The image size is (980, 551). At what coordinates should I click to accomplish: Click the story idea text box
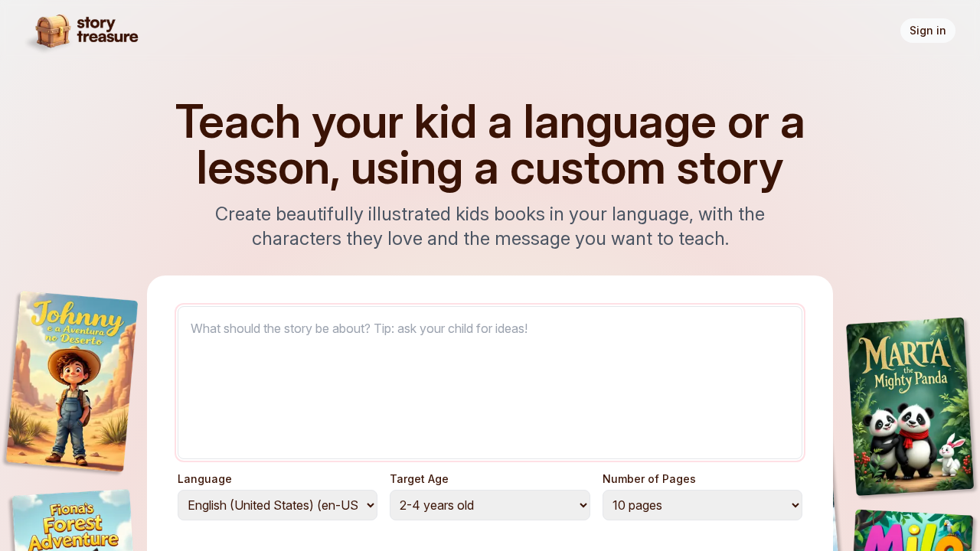490,383
